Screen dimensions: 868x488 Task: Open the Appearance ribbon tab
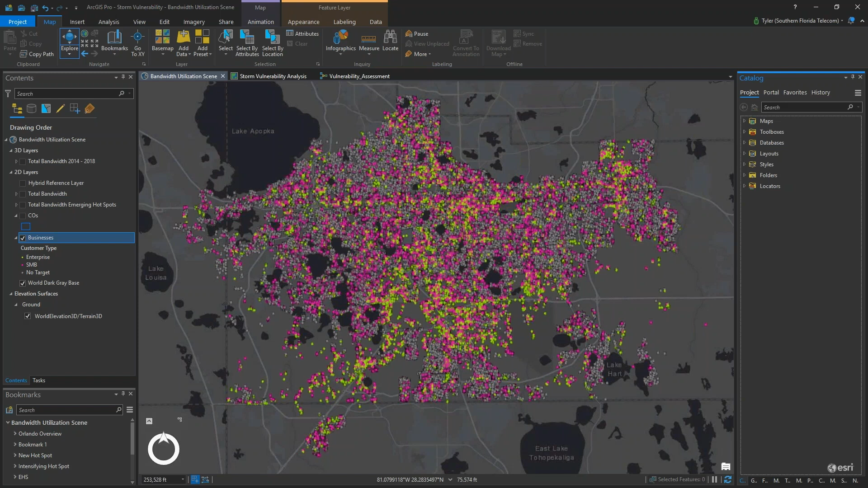point(303,22)
